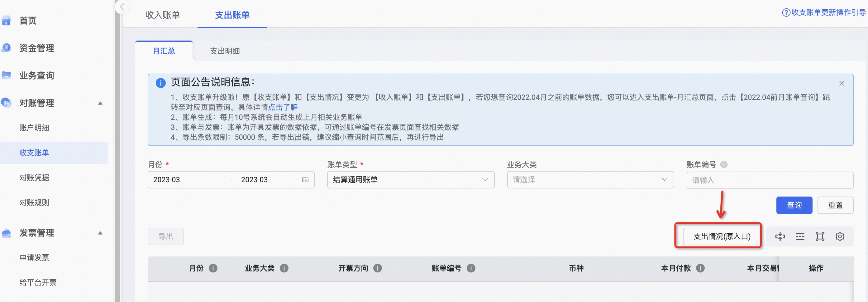Click the 首页 home icon in sidebar

click(6, 21)
